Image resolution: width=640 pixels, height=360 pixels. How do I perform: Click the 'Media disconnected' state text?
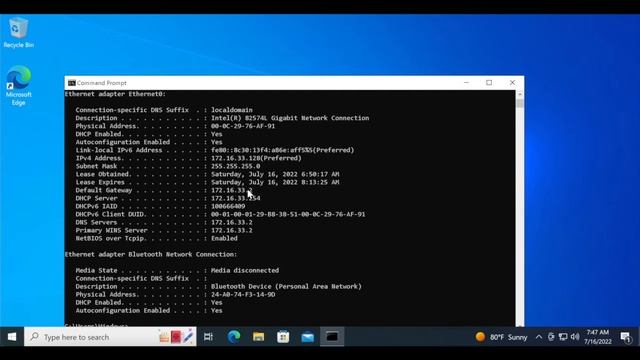point(245,270)
